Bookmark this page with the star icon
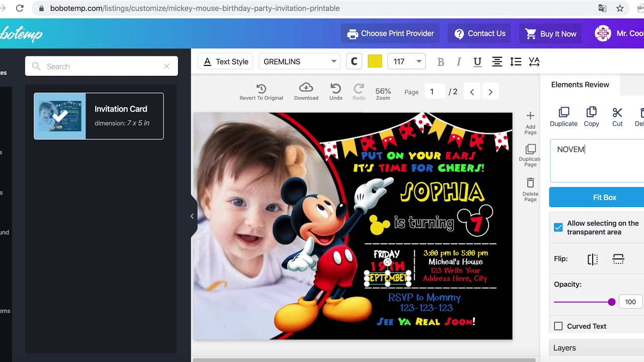 [x=620, y=8]
